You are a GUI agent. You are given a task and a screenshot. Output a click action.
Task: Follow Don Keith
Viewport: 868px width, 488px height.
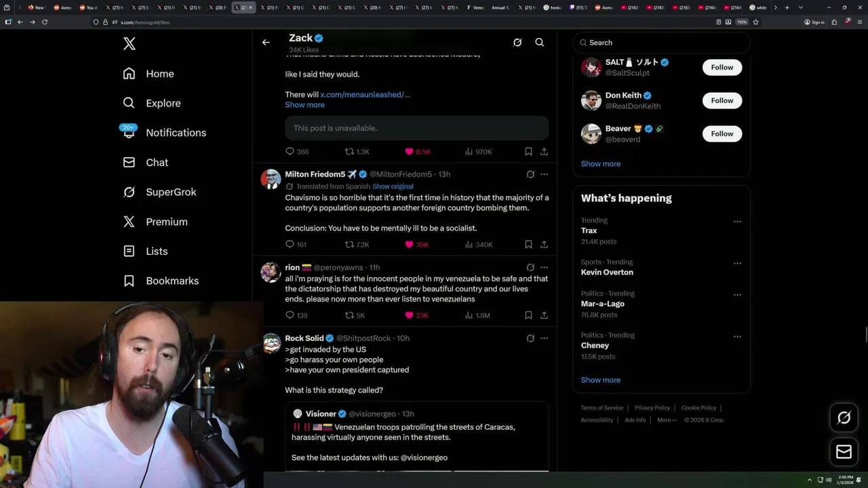722,100
